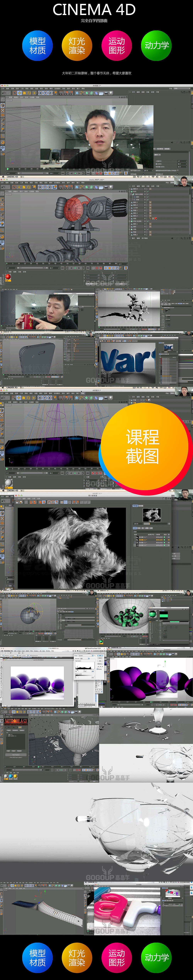Click the Cube primitive icon in the mech model screenshot
The image size is (193, 980).
point(77,187)
